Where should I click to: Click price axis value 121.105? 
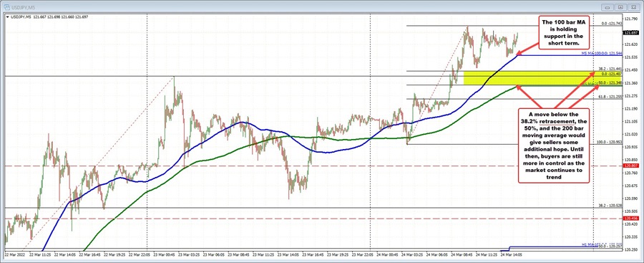click(630, 121)
